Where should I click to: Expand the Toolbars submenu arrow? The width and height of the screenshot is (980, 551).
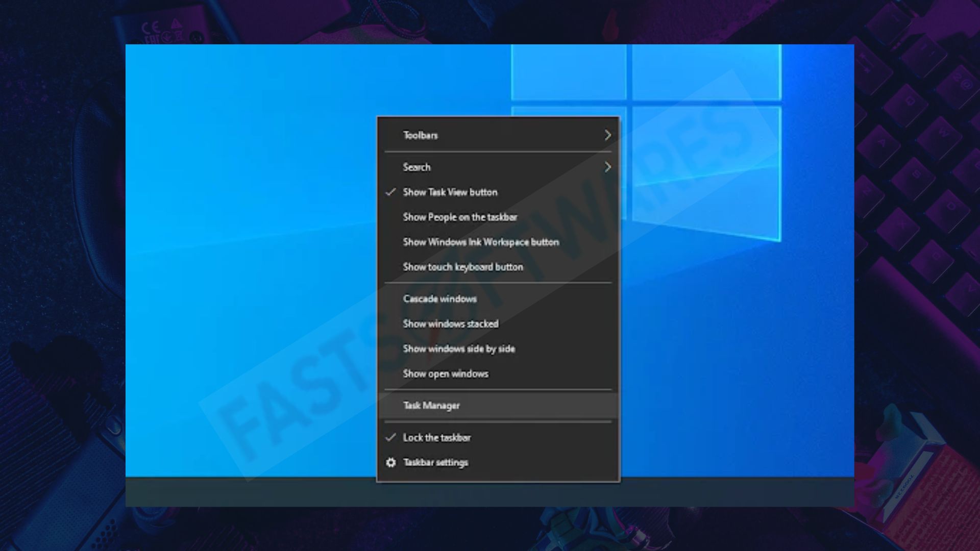[x=607, y=135]
